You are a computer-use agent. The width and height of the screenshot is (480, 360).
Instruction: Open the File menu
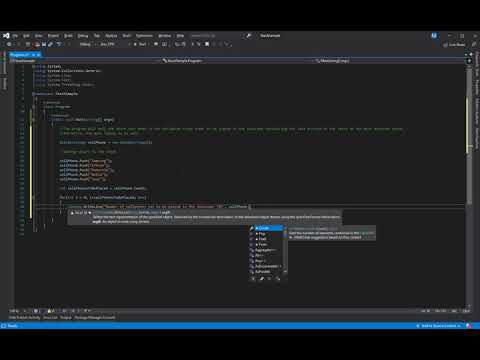(x=15, y=36)
